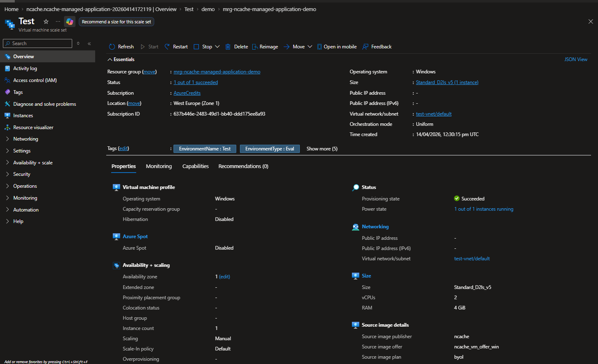Viewport: 598px width, 364px height.
Task: Open the Stop dropdown arrow
Action: click(x=217, y=47)
